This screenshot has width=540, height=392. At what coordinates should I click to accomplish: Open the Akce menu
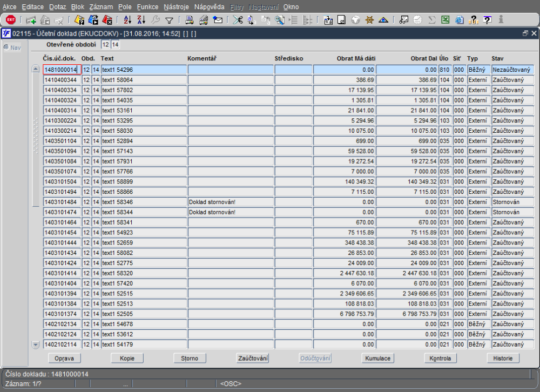pos(9,7)
